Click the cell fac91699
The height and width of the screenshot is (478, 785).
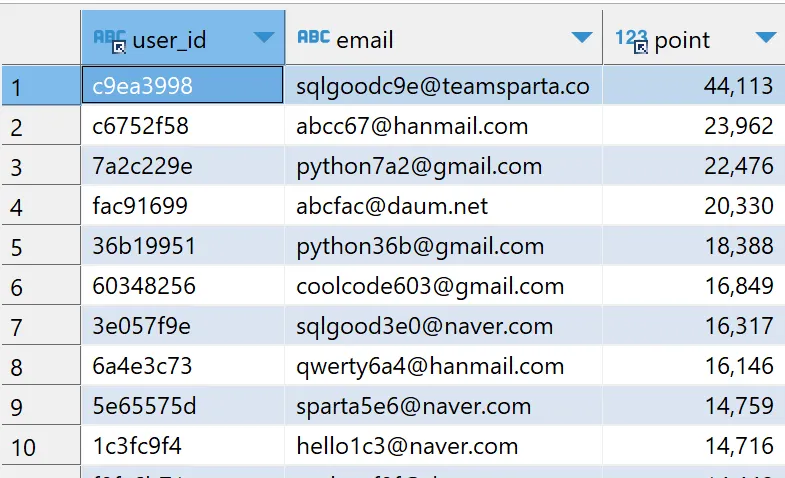(x=183, y=206)
